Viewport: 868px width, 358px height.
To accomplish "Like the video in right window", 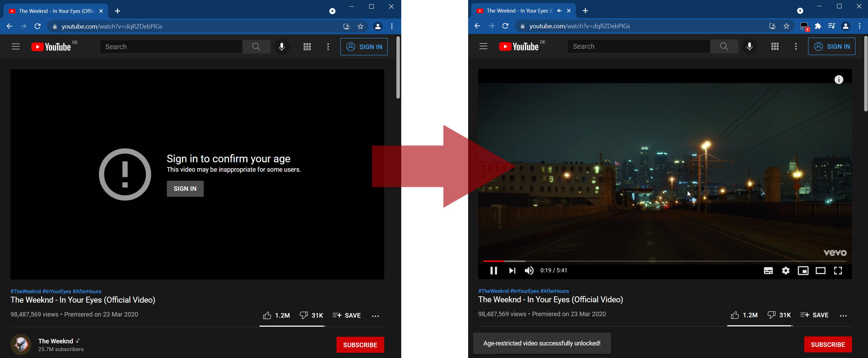I will coord(744,315).
